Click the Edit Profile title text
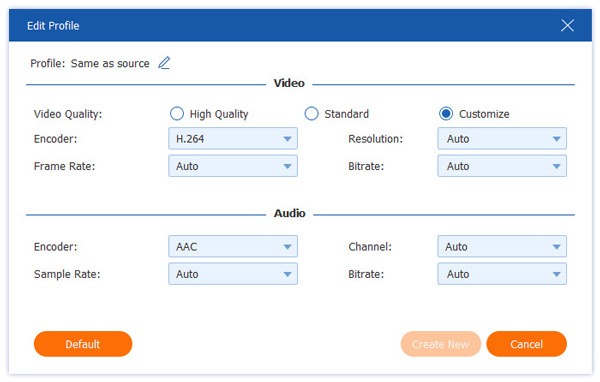Image resolution: width=600 pixels, height=382 pixels. click(x=53, y=26)
